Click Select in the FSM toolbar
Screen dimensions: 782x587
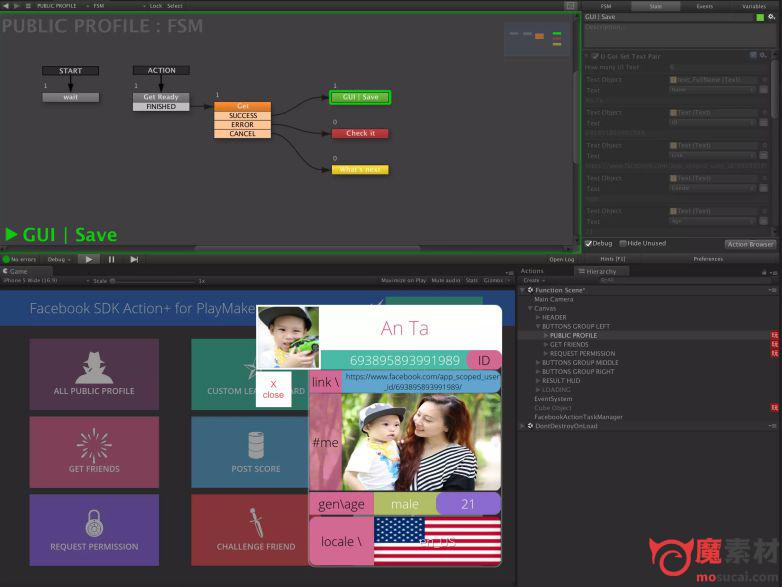pyautogui.click(x=175, y=6)
